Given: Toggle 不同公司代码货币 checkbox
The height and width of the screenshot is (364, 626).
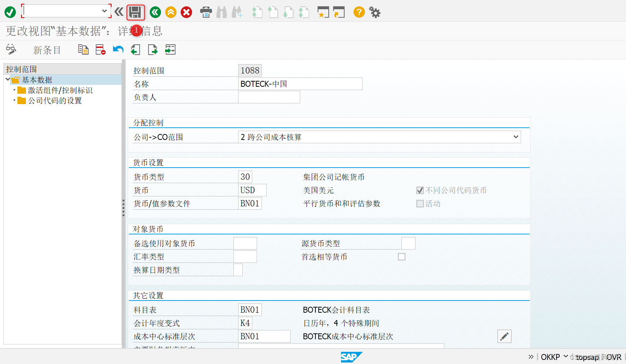Looking at the screenshot, I should point(420,190).
